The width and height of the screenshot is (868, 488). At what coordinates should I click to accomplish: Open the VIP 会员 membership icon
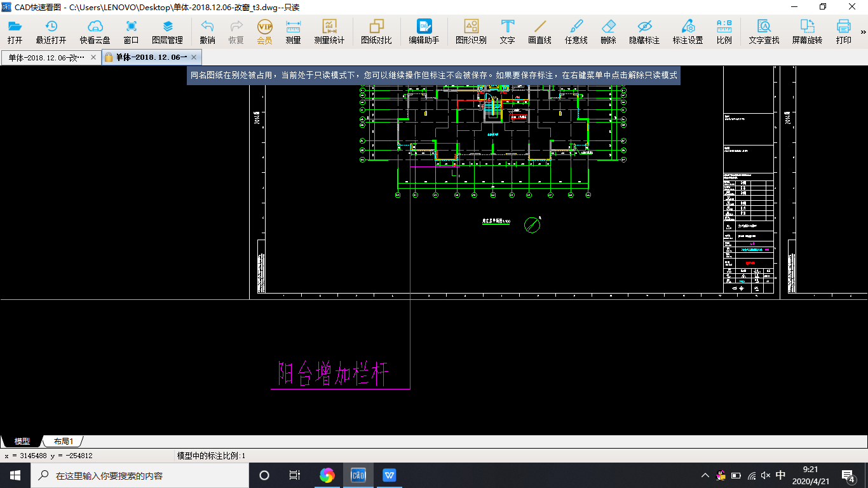(264, 32)
